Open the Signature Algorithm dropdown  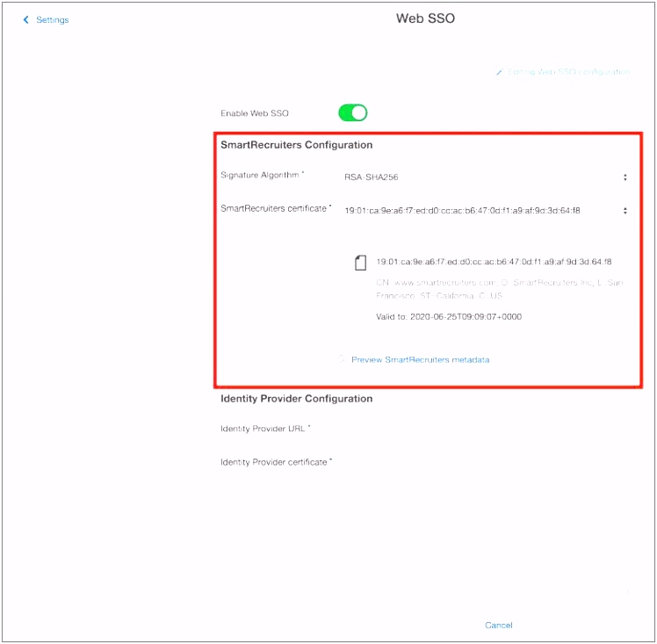point(485,177)
